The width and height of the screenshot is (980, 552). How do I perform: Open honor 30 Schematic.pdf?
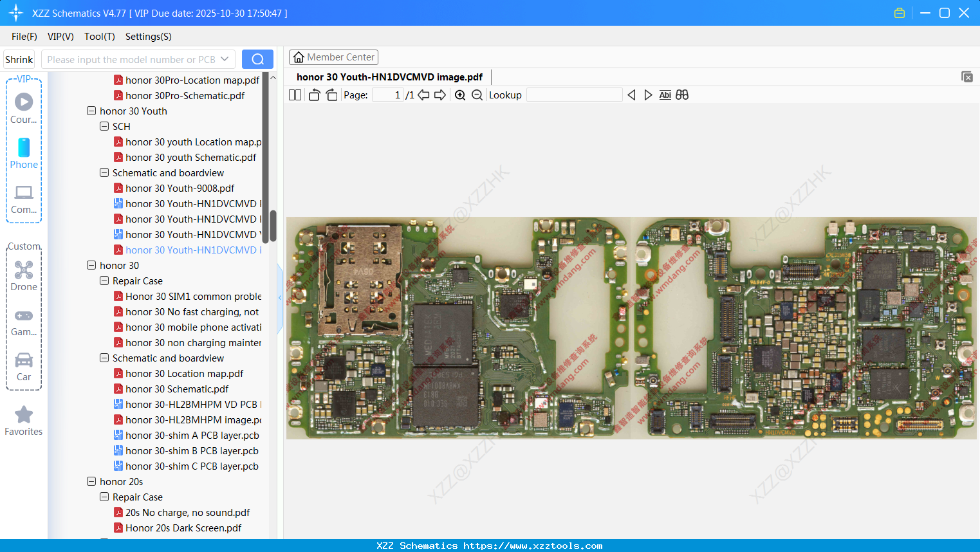tap(177, 389)
